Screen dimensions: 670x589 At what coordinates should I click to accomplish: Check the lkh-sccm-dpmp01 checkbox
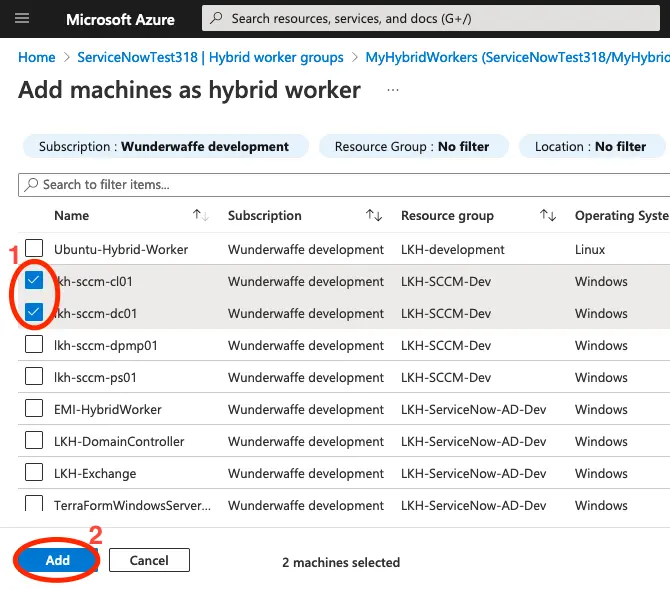pyautogui.click(x=34, y=344)
